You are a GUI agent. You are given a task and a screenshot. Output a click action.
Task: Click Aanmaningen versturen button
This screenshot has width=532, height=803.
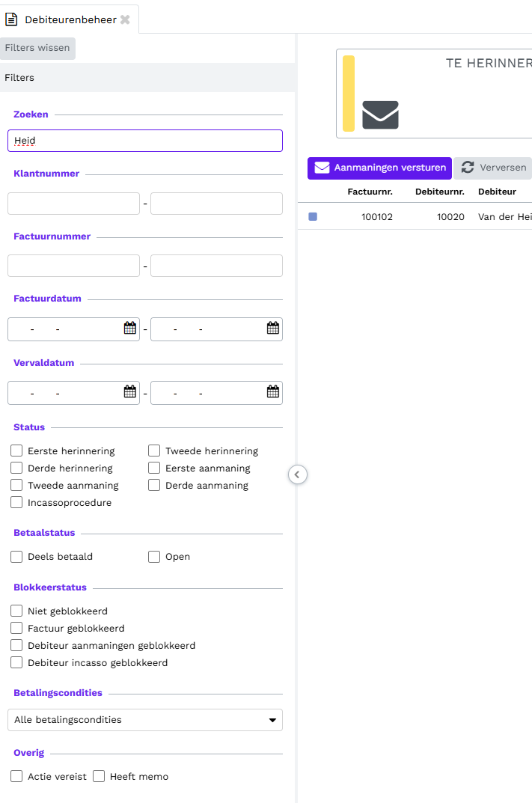pos(379,168)
